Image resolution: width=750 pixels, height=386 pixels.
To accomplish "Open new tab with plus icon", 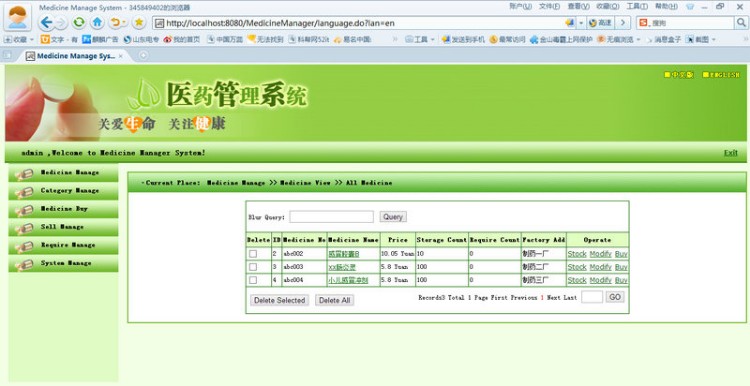I will click(143, 55).
